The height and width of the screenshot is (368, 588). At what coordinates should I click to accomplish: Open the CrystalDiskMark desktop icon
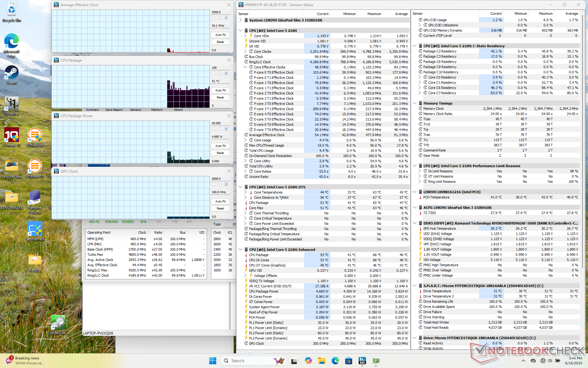click(58, 323)
